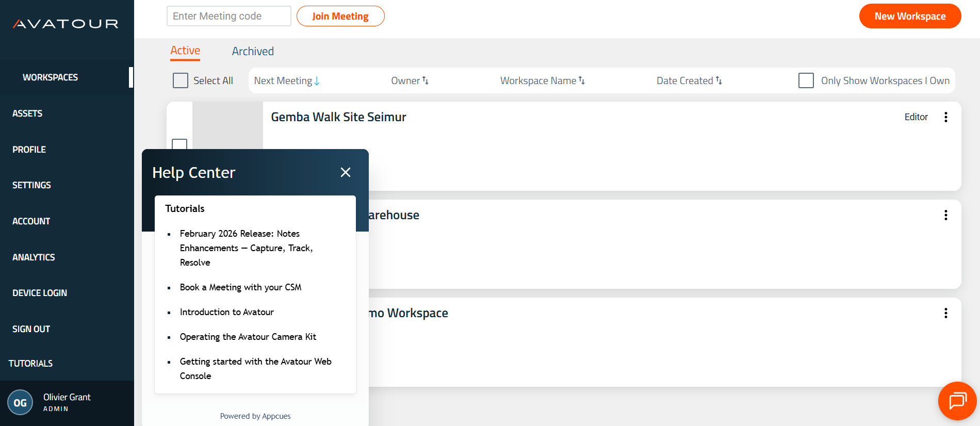Switch to the Archived tab
Viewport: 980px width, 426px height.
point(253,51)
